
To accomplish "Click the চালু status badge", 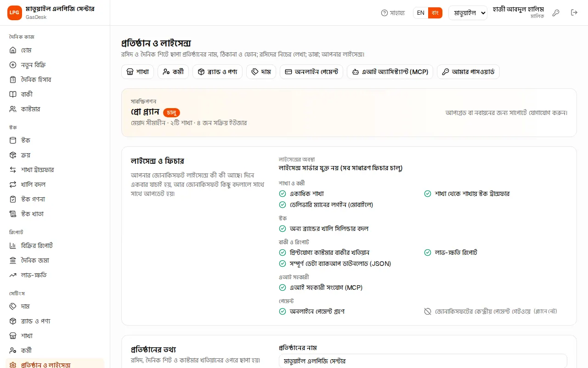I will click(171, 112).
